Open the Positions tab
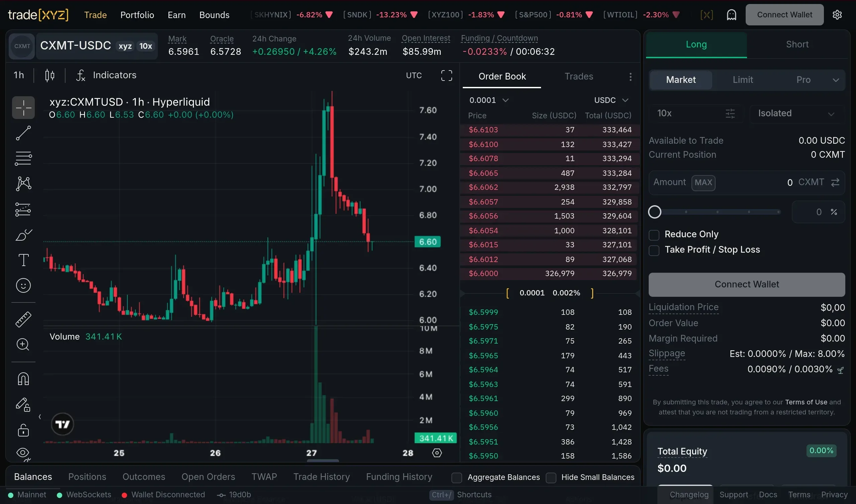 click(x=87, y=477)
